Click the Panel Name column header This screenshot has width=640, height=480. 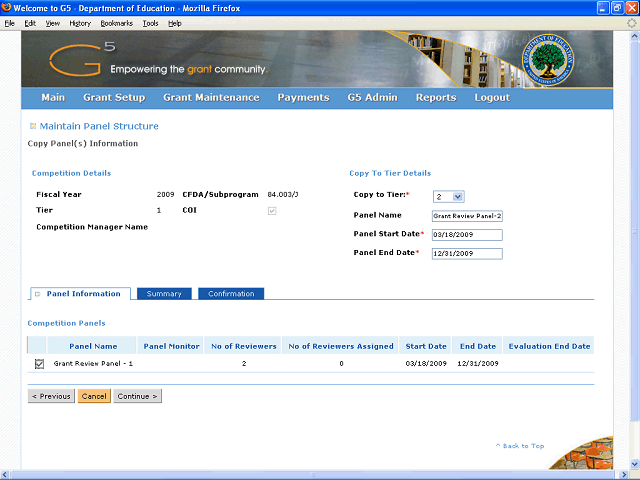click(93, 346)
